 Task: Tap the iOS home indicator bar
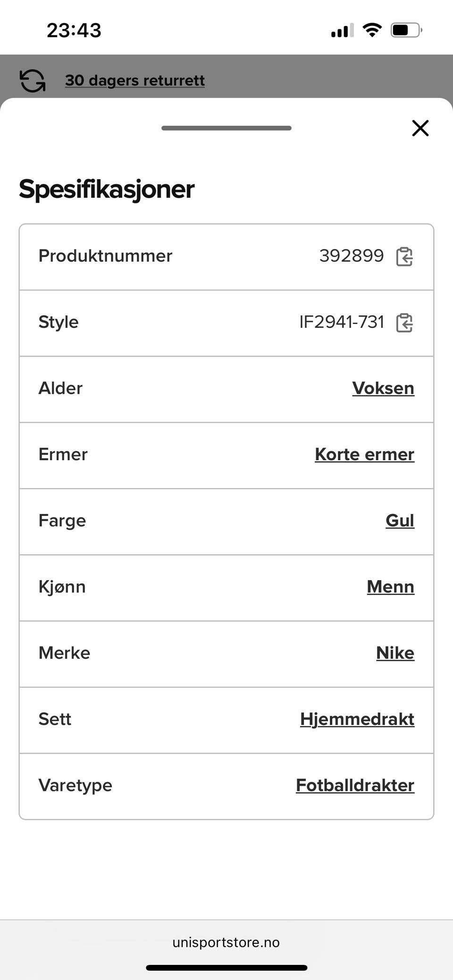[226, 968]
